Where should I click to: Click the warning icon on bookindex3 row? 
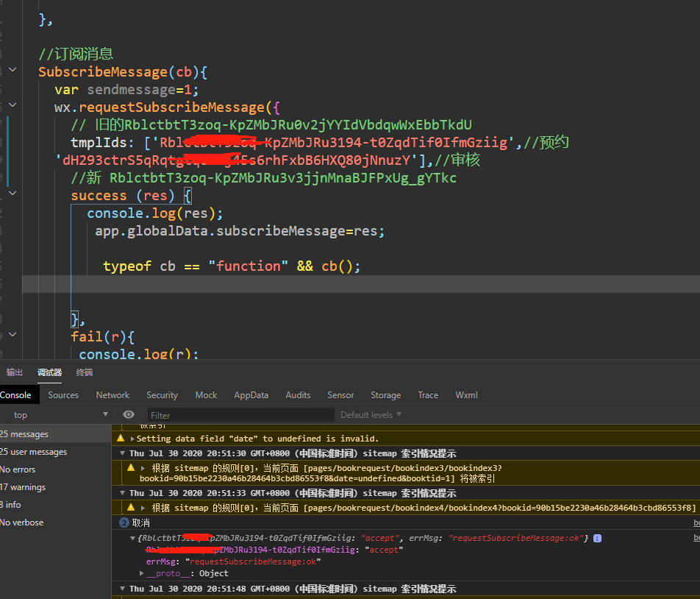pyautogui.click(x=131, y=468)
